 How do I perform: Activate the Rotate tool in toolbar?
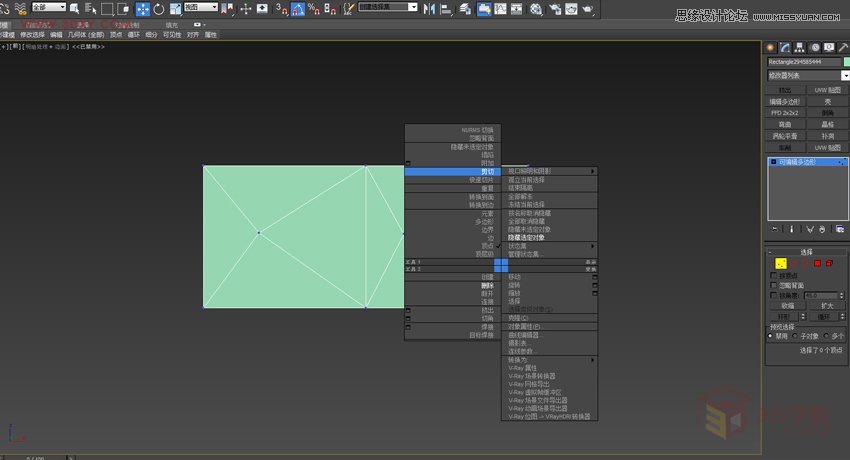pyautogui.click(x=158, y=9)
